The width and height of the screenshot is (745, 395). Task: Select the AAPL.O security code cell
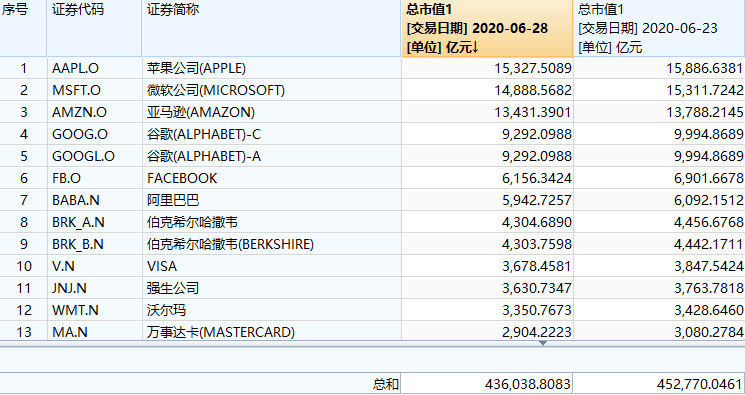point(94,68)
